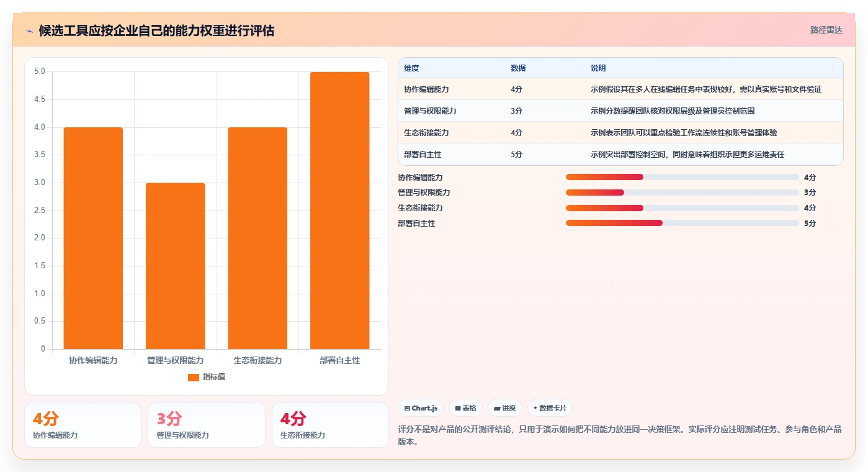The width and height of the screenshot is (868, 472).
Task: Click the lightning icon beside the header title
Action: click(29, 30)
